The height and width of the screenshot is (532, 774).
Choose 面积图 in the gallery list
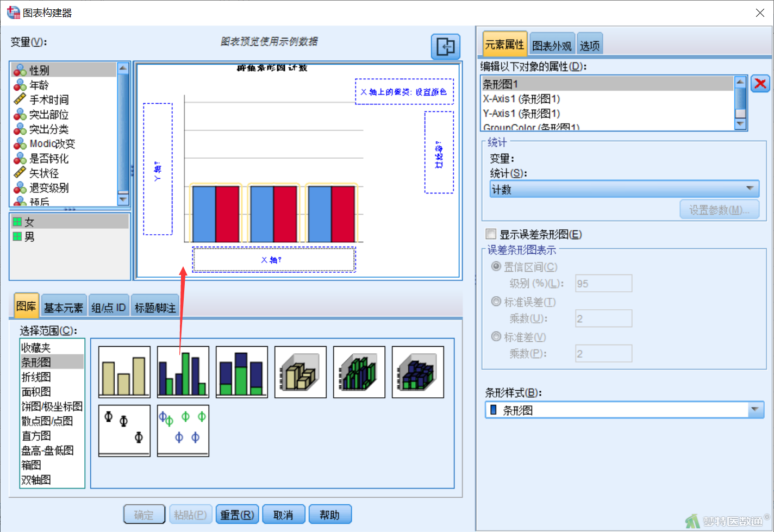click(52, 391)
